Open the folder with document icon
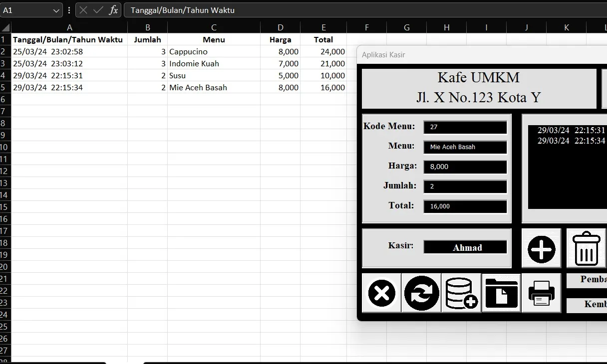607x364 pixels. click(x=501, y=293)
